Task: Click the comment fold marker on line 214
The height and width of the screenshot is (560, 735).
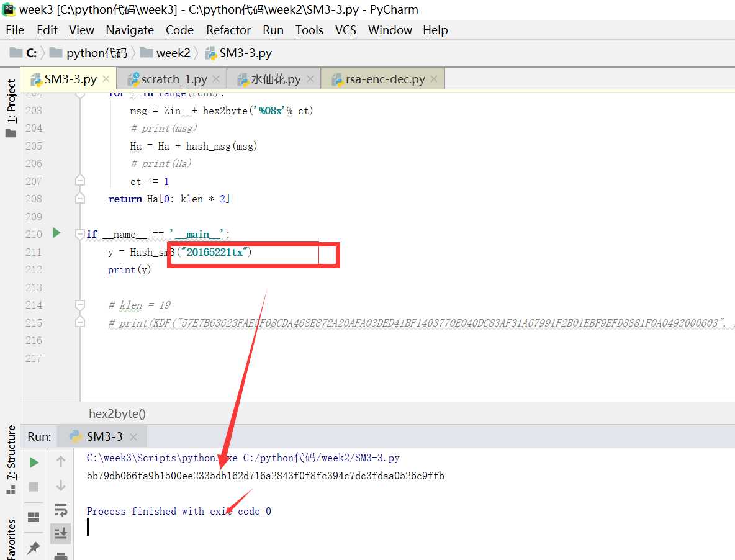Action: click(x=79, y=305)
